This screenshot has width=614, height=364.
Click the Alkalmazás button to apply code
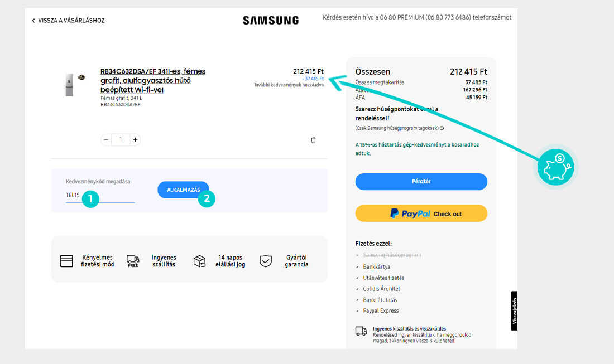click(183, 190)
